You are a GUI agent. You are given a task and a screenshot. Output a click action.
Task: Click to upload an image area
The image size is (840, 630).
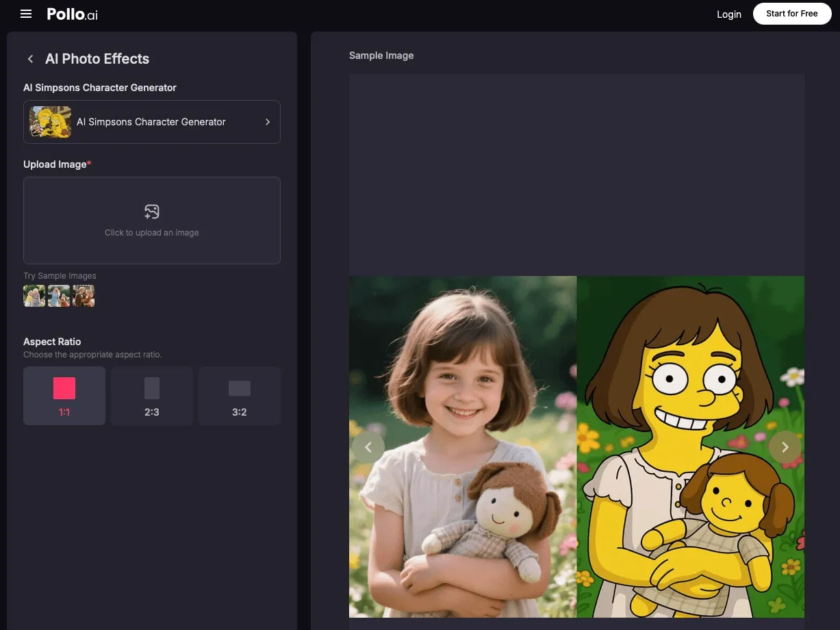coord(152,220)
